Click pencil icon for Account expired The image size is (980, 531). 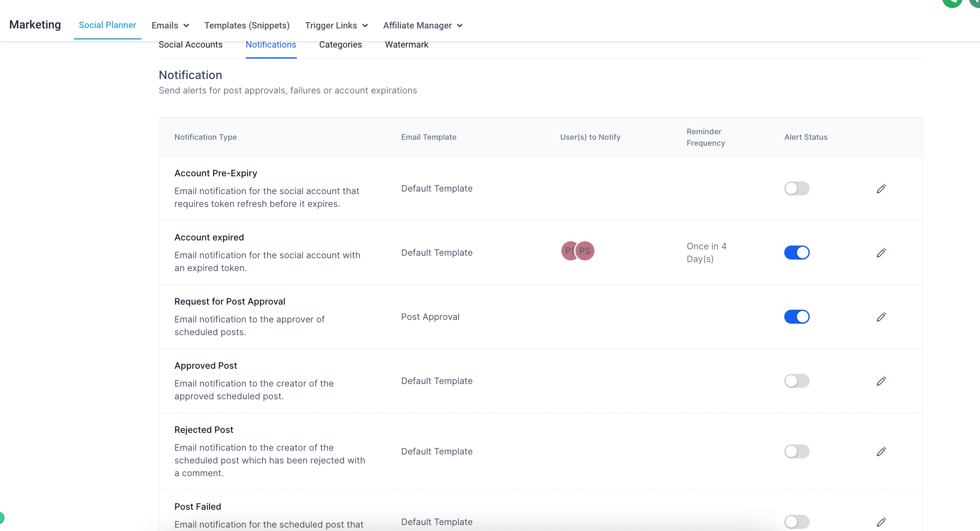[x=881, y=253]
